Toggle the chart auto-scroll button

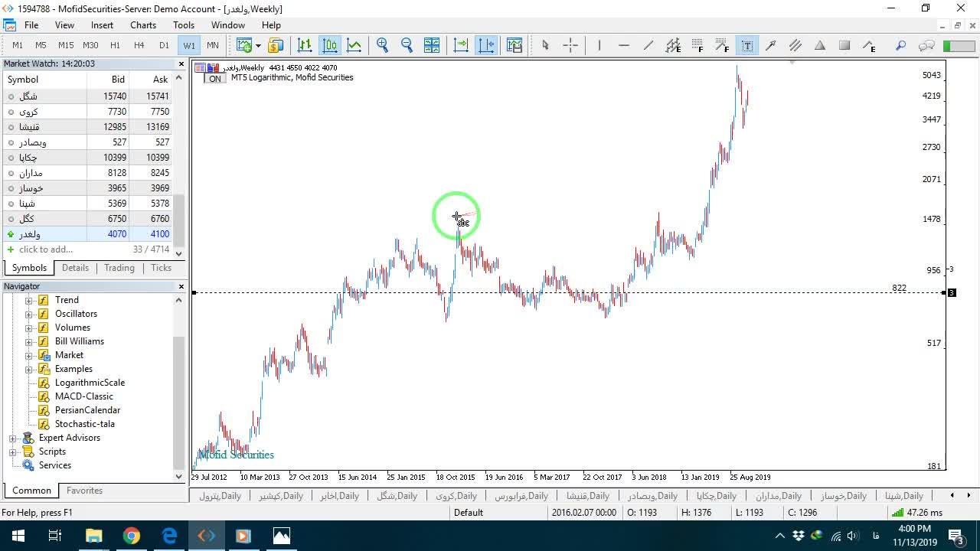tap(461, 45)
